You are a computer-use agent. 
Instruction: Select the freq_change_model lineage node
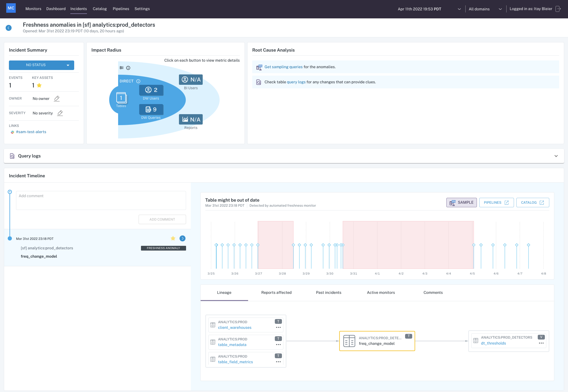click(377, 341)
